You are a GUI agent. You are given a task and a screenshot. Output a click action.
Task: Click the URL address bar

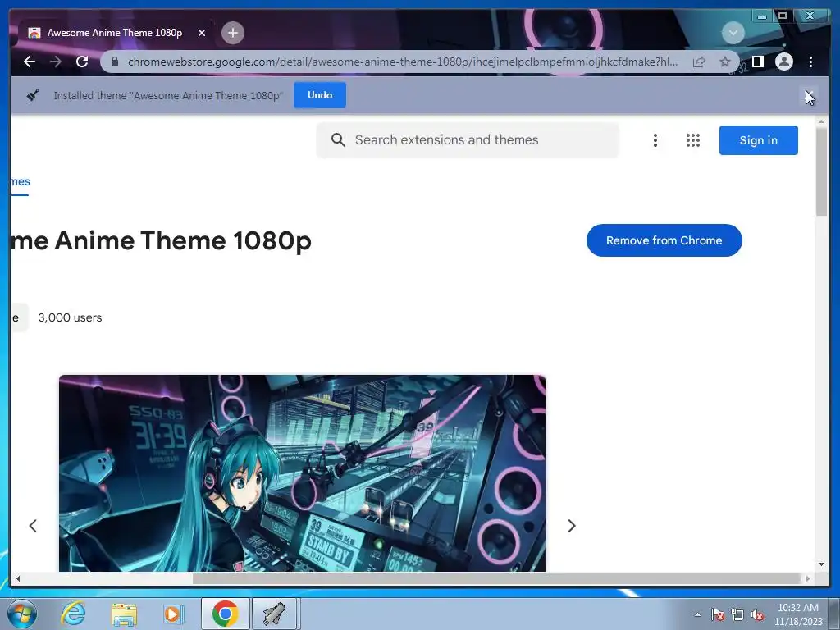pyautogui.click(x=403, y=62)
